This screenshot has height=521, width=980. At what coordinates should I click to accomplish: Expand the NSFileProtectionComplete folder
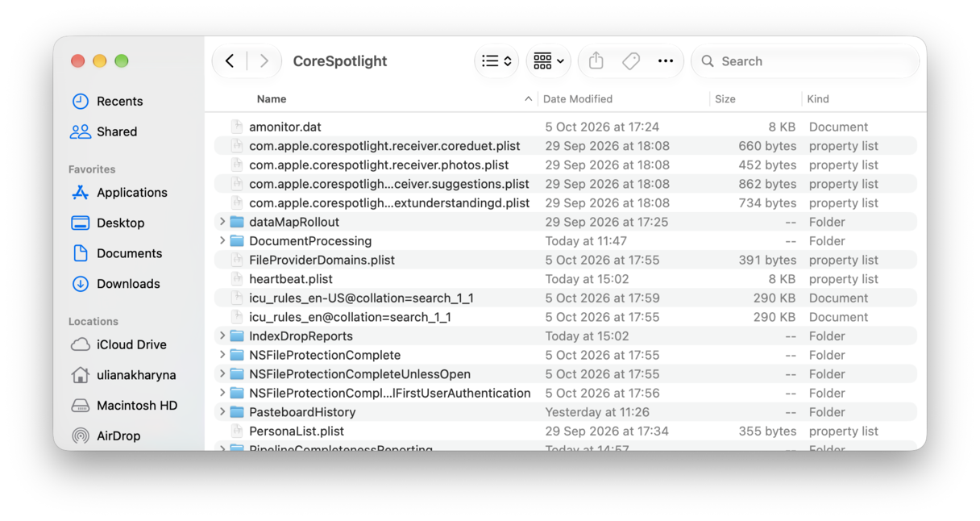tap(222, 355)
